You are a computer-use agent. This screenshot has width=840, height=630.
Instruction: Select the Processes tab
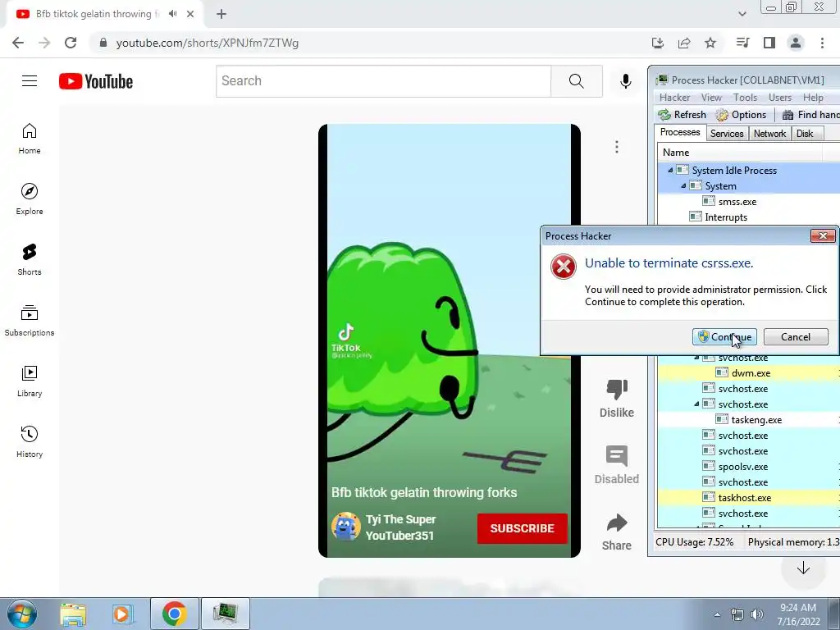tap(680, 132)
